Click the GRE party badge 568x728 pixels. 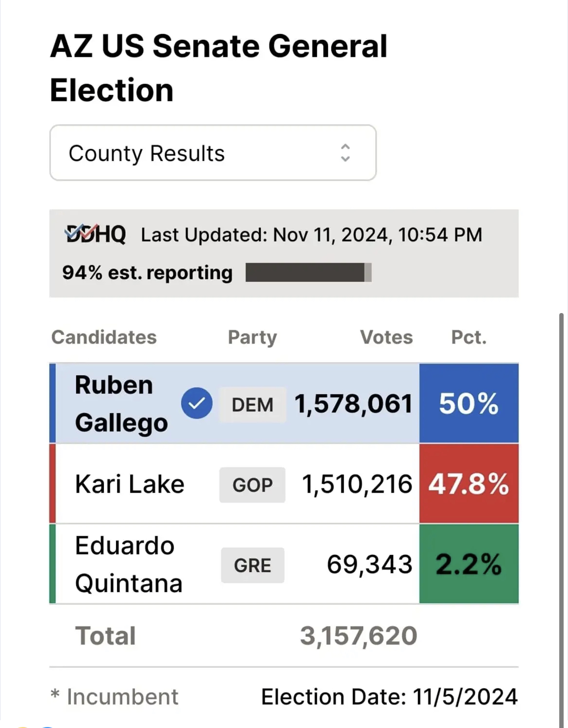pyautogui.click(x=252, y=565)
